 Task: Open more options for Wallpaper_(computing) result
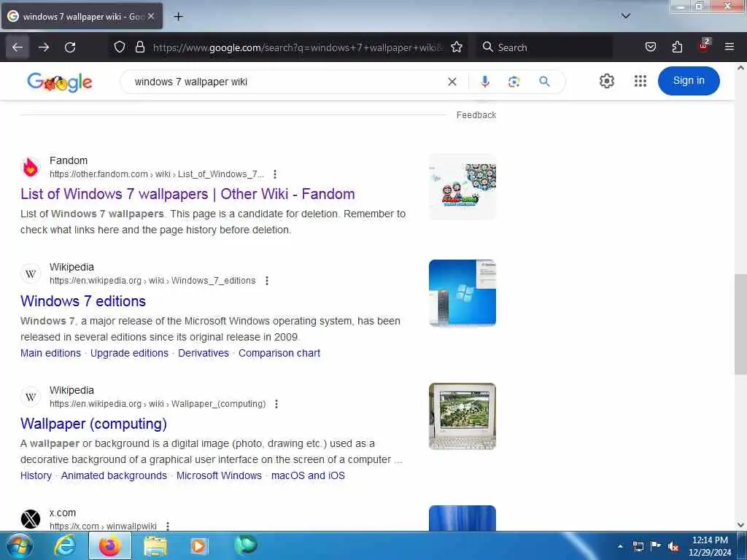point(276,404)
